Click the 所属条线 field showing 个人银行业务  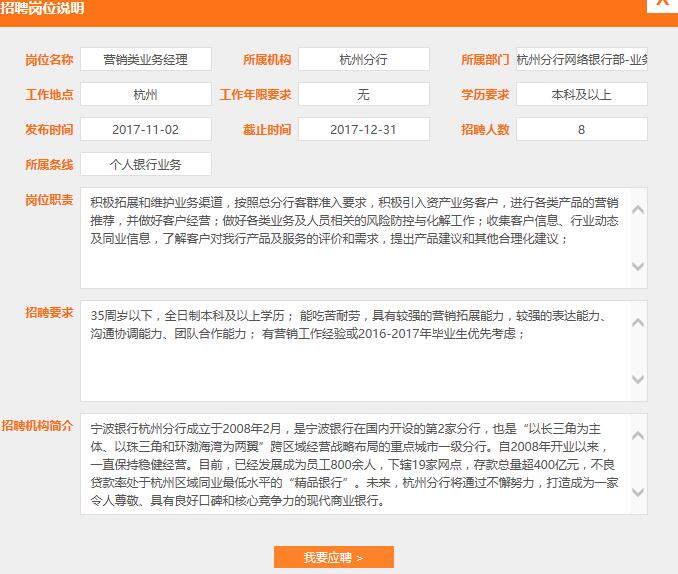[x=146, y=165]
